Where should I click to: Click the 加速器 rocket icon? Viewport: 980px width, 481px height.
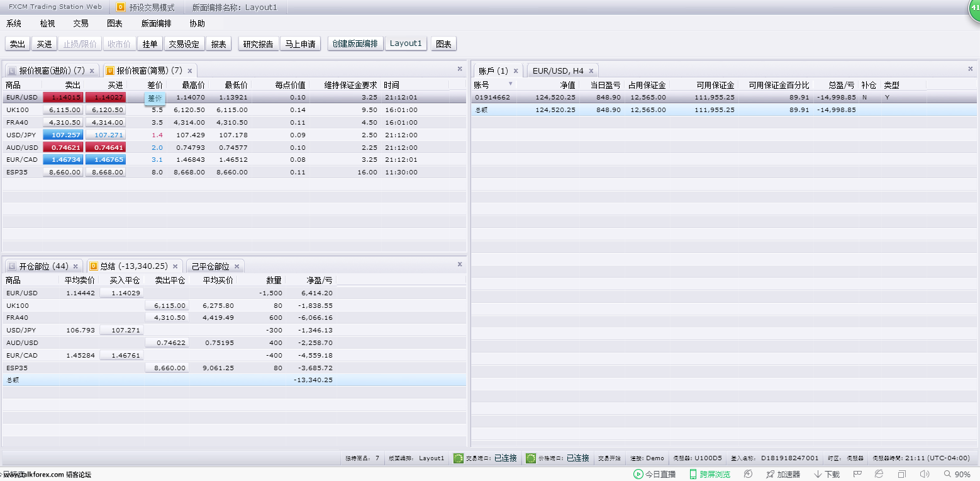click(x=770, y=474)
